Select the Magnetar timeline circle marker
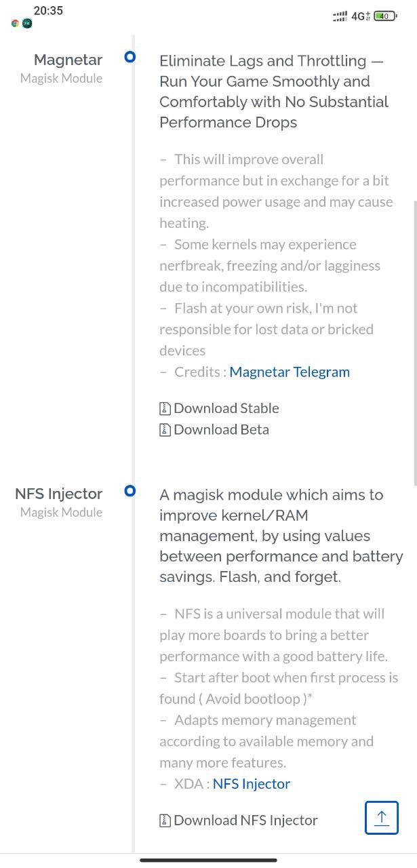417x868 pixels. pyautogui.click(x=130, y=57)
